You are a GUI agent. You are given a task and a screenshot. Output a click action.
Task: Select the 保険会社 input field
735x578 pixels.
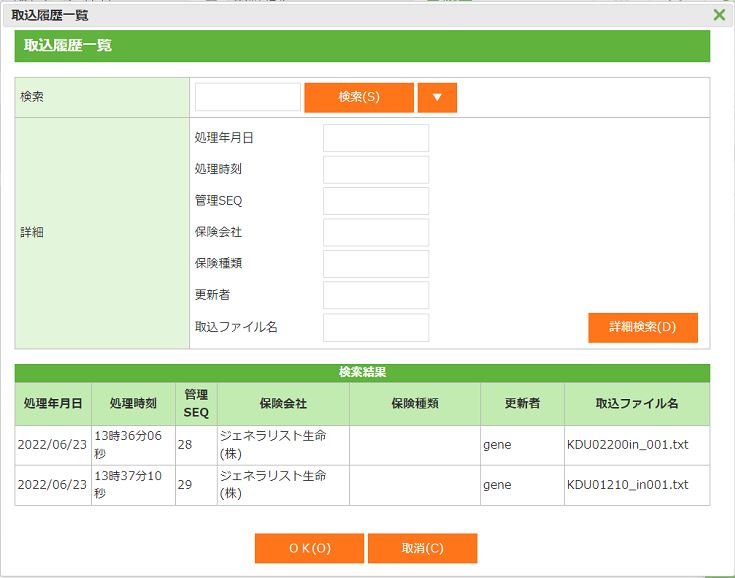(x=375, y=233)
